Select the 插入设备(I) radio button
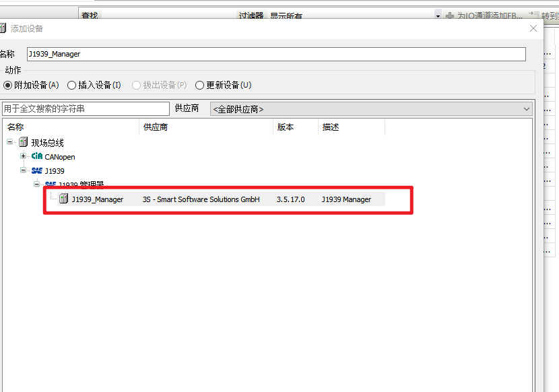This screenshot has height=392, width=559. 71,85
